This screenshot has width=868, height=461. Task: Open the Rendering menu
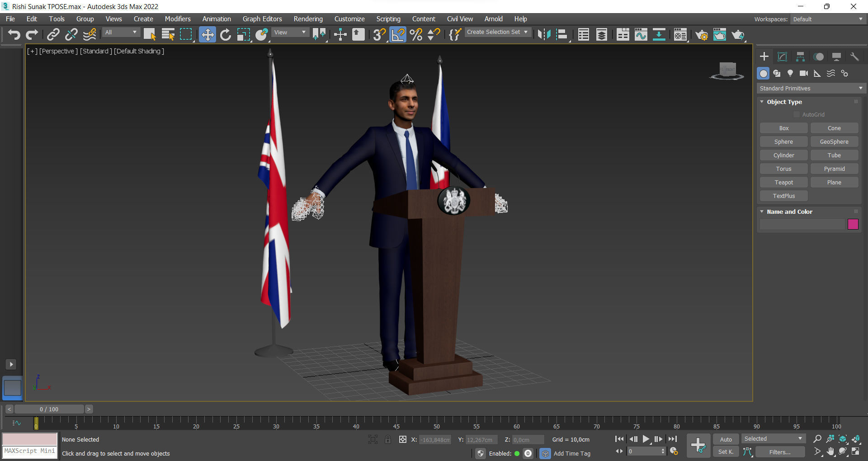pos(308,19)
